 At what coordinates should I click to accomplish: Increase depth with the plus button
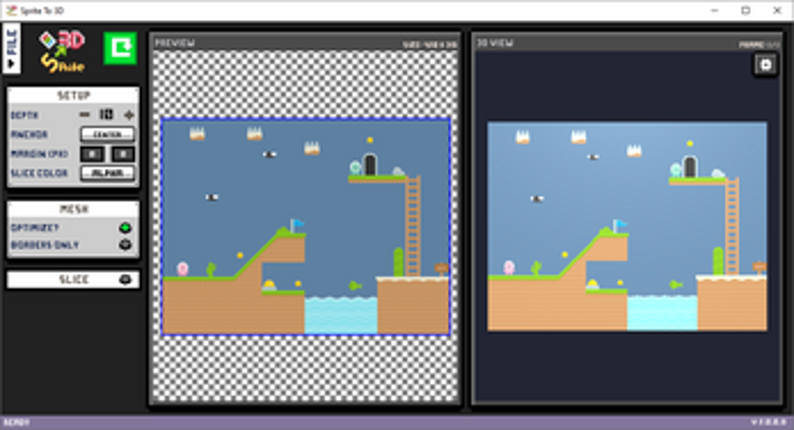tap(129, 115)
